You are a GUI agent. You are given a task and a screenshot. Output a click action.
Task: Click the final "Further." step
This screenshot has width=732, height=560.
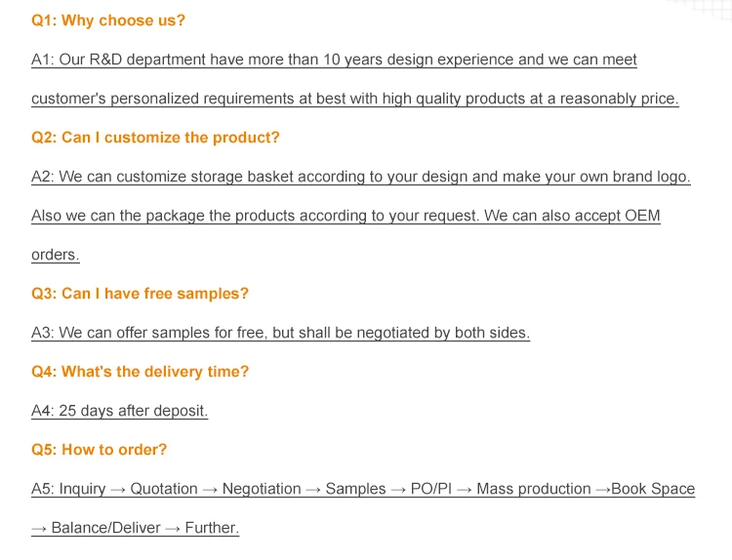pyautogui.click(x=212, y=528)
